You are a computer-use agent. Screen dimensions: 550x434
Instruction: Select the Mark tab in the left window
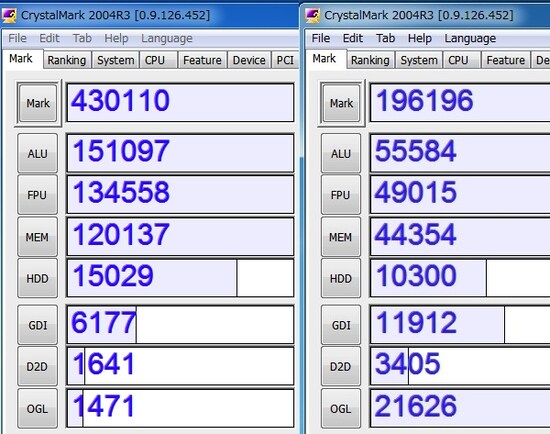[22, 59]
